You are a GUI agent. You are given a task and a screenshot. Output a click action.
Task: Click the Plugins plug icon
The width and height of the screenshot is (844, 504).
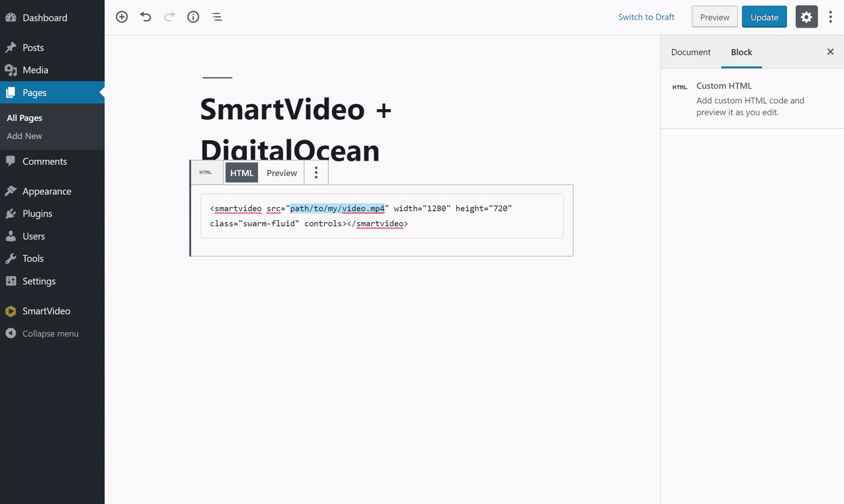(11, 214)
